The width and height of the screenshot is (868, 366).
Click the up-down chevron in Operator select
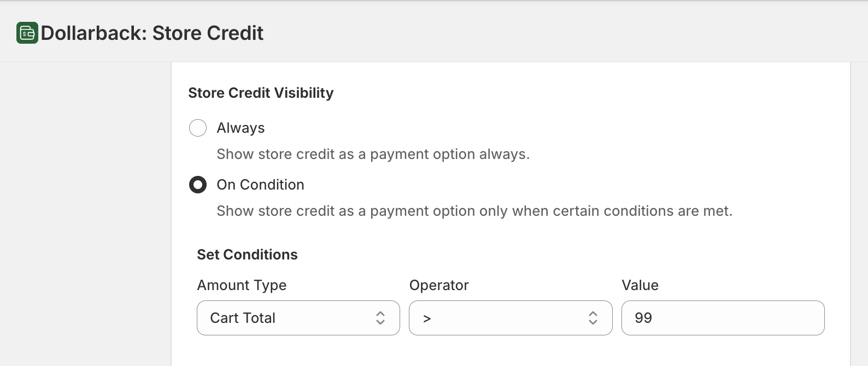[593, 318]
